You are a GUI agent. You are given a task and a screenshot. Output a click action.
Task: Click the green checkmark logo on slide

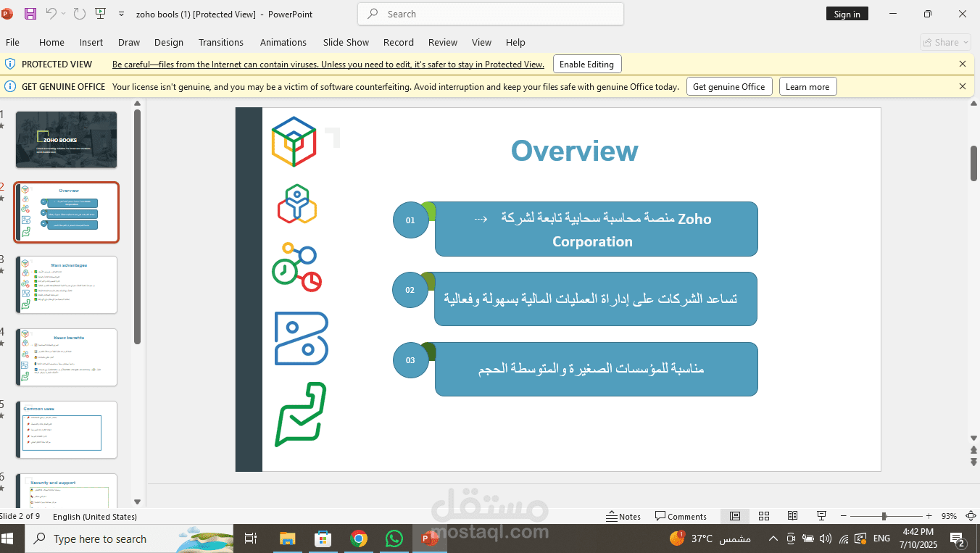click(x=300, y=415)
